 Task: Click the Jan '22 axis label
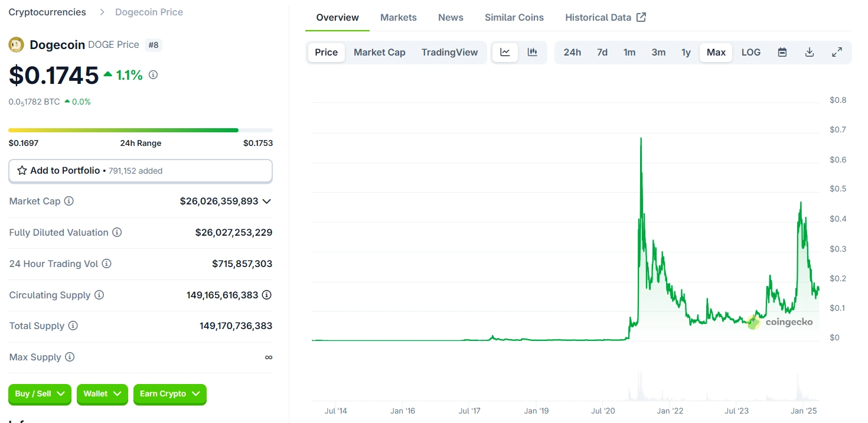coord(670,411)
